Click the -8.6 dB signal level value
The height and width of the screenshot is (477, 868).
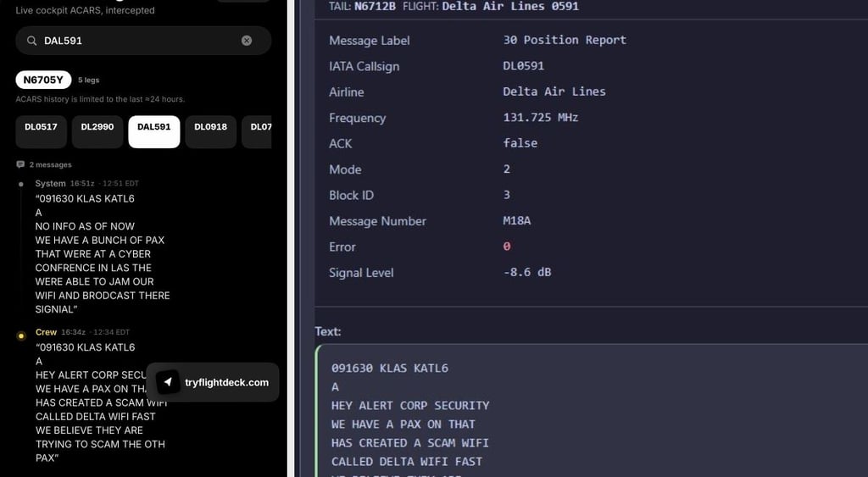click(527, 272)
